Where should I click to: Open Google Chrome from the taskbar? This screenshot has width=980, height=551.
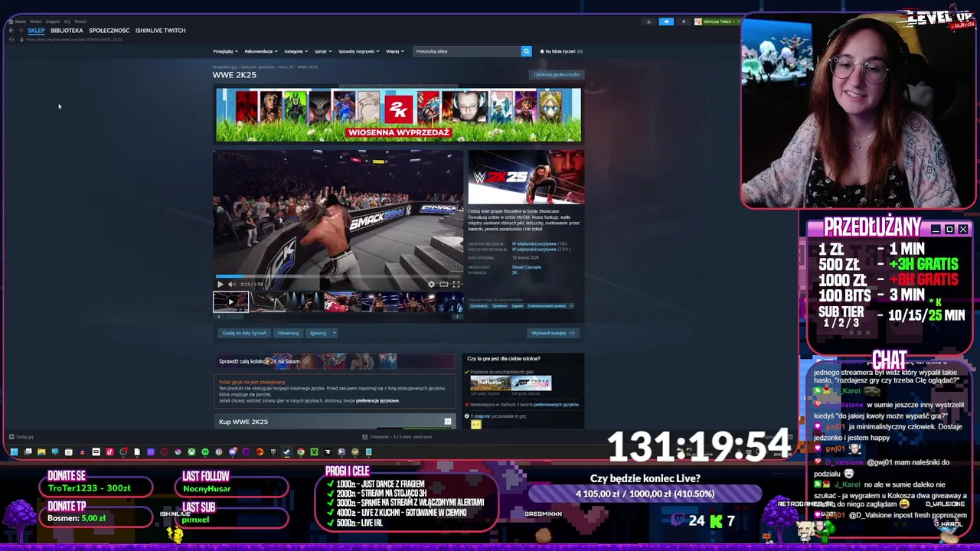click(301, 452)
